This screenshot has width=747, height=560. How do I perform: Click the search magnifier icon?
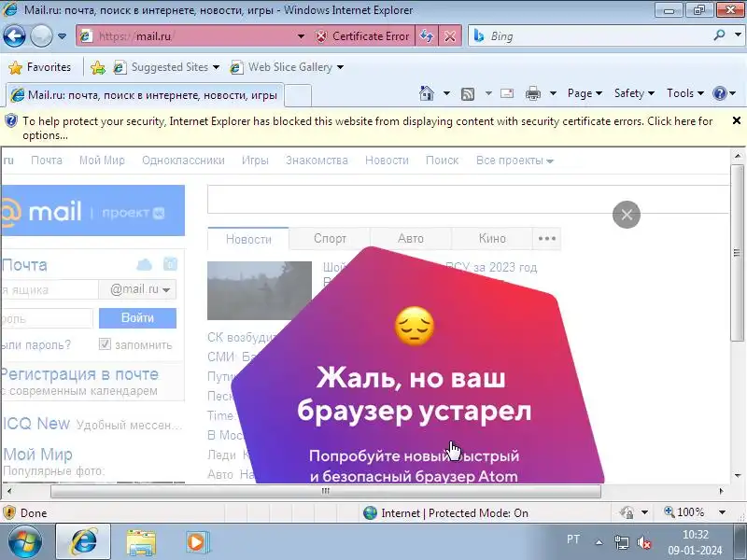(x=719, y=35)
